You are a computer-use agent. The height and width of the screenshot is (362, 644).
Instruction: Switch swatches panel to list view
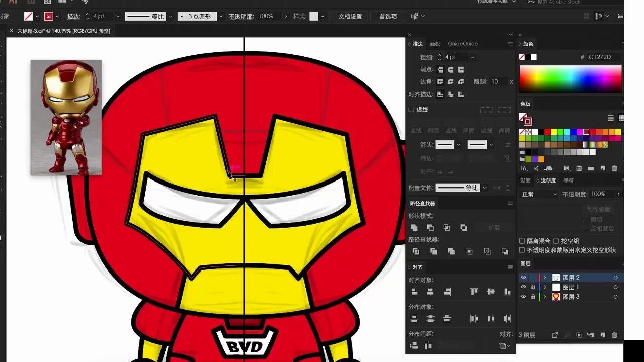611,118
